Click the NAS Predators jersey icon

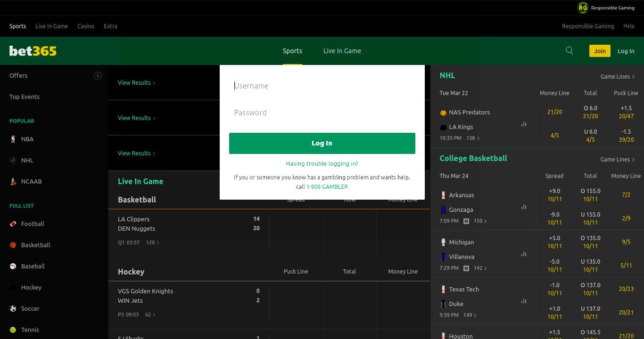[443, 113]
